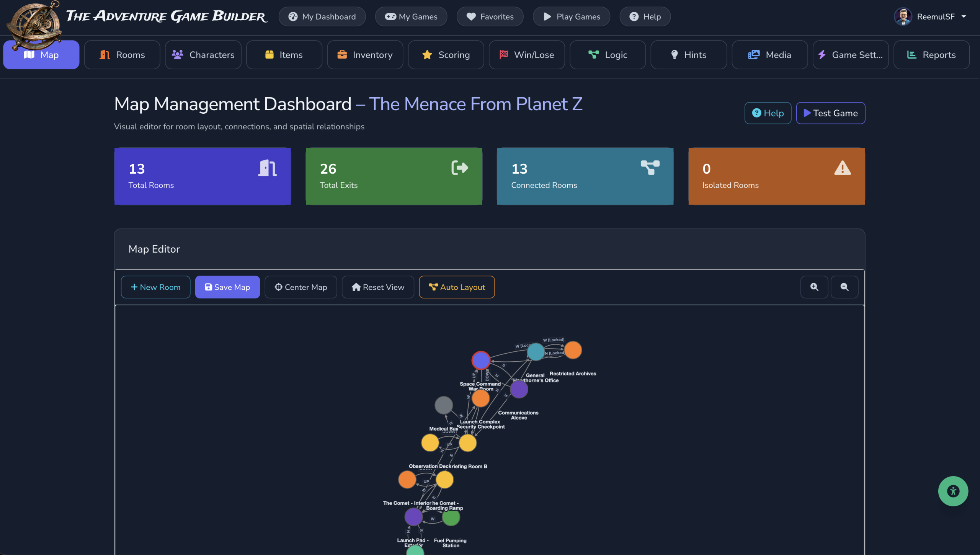This screenshot has width=980, height=555.
Task: Add a room with New Room
Action: pos(155,287)
